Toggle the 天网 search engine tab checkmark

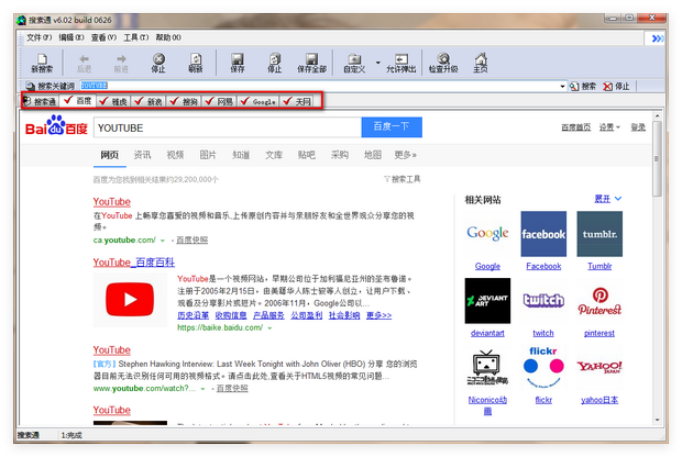288,101
